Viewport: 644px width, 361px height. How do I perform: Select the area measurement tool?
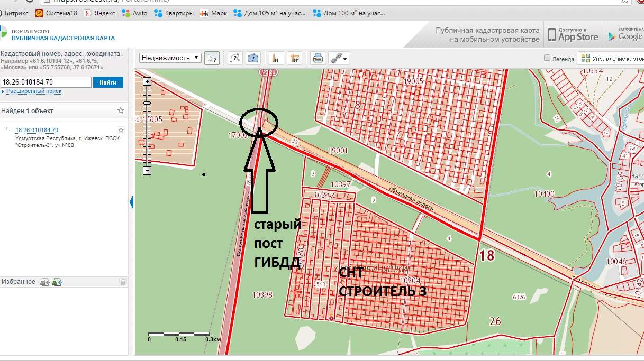tap(294, 58)
